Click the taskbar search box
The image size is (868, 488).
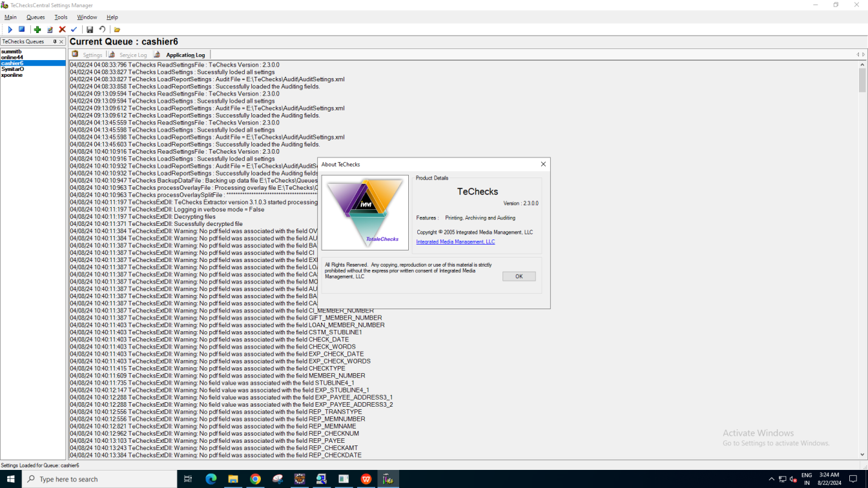click(x=99, y=479)
